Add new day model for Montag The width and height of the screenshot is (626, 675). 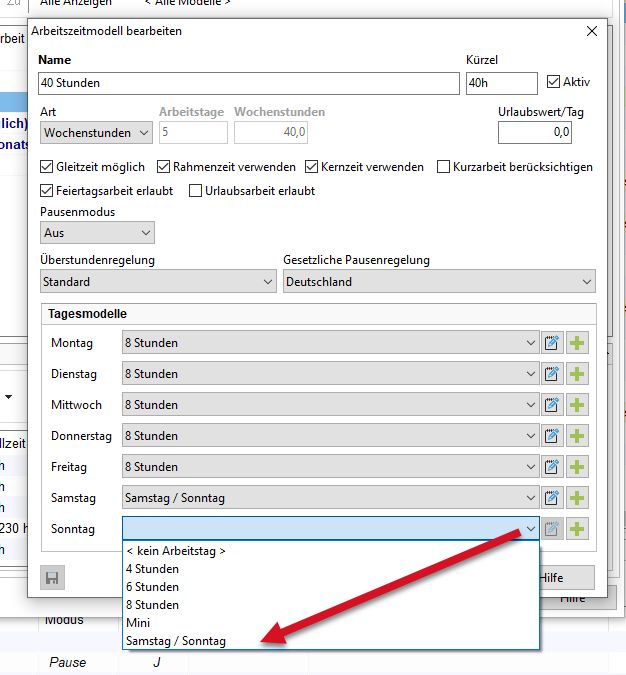point(577,343)
